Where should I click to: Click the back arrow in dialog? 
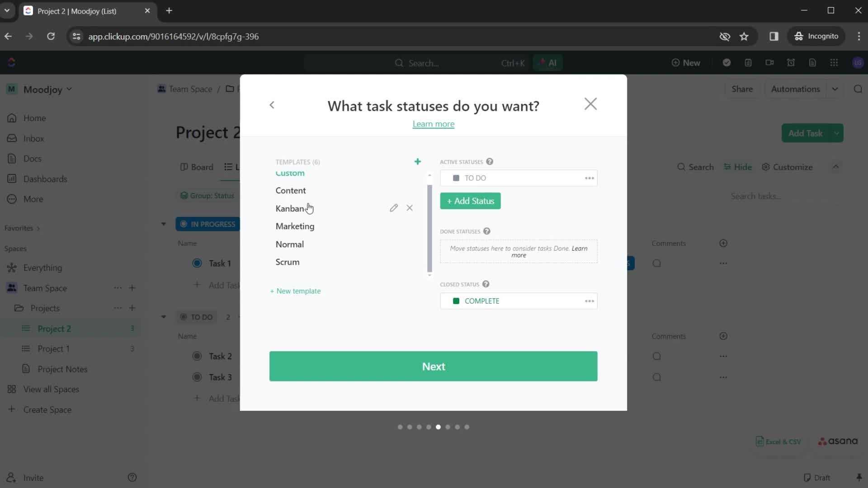[x=273, y=105]
